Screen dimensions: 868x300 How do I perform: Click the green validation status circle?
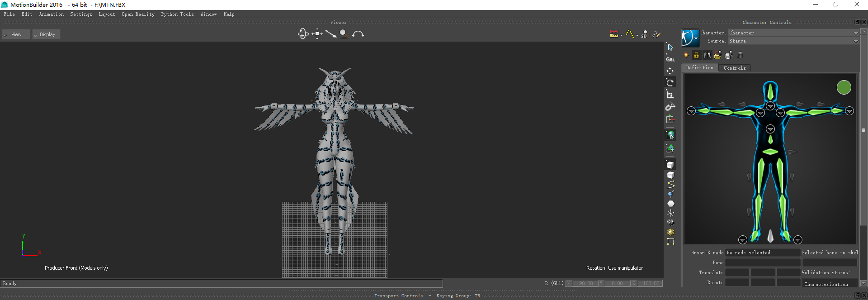pyautogui.click(x=844, y=87)
